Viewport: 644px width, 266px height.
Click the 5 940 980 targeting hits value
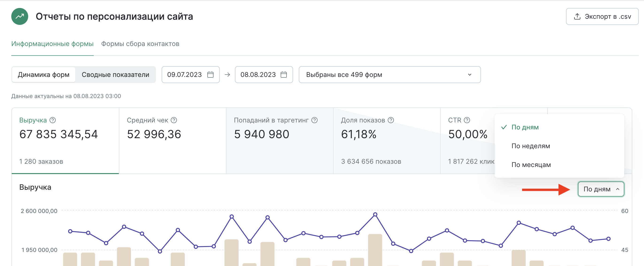[261, 134]
